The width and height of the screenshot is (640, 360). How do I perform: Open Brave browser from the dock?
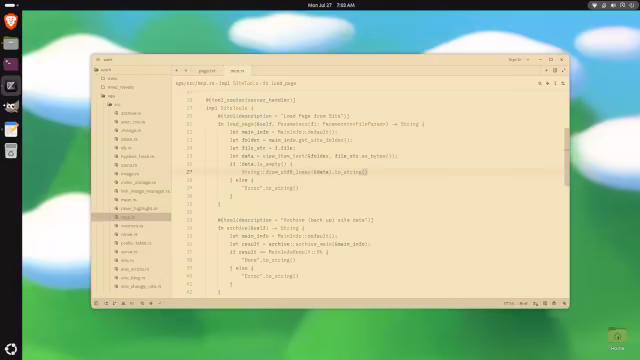coord(11,21)
